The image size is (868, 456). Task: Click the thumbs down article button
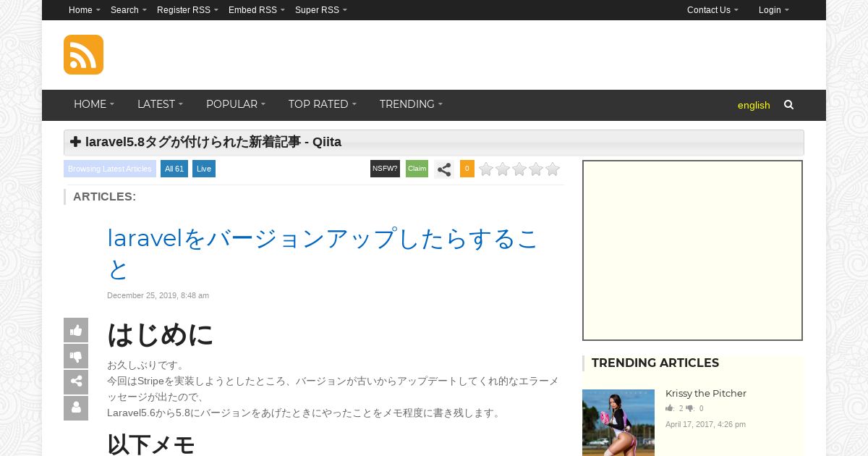pyautogui.click(x=76, y=356)
